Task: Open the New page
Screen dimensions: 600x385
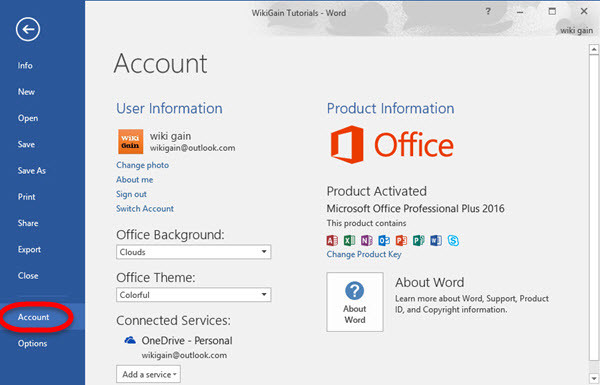Action: [x=26, y=92]
